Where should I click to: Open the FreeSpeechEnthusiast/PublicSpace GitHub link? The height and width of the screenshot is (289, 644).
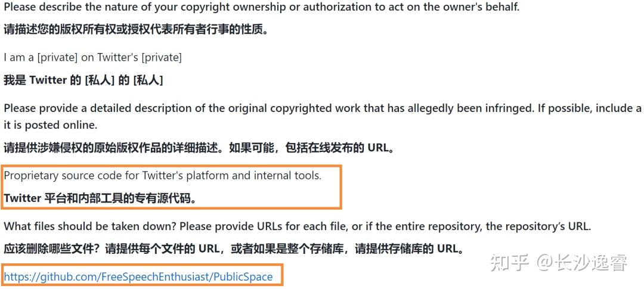(138, 276)
